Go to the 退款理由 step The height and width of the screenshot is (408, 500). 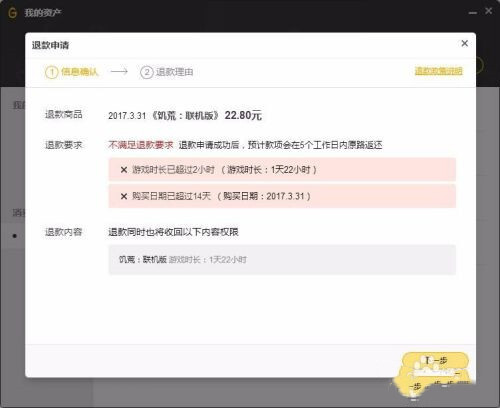click(175, 72)
